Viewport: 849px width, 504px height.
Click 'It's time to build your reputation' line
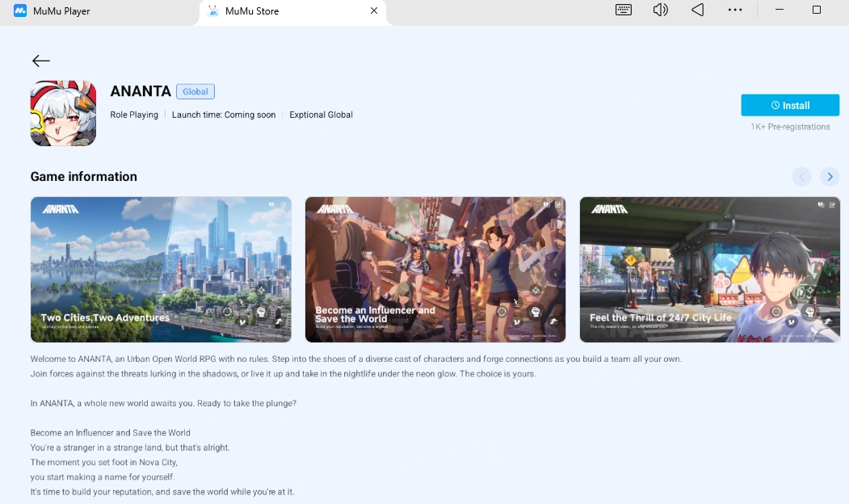(x=162, y=492)
